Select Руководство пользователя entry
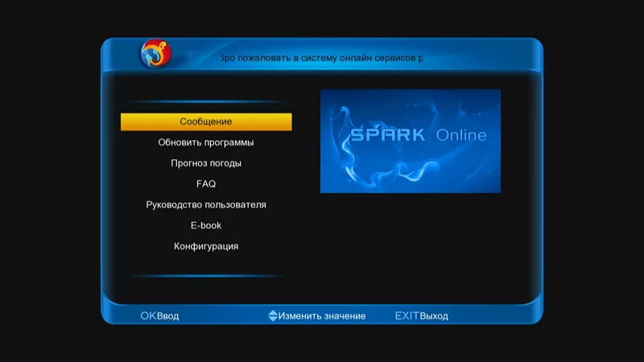The width and height of the screenshot is (644, 362). (206, 205)
